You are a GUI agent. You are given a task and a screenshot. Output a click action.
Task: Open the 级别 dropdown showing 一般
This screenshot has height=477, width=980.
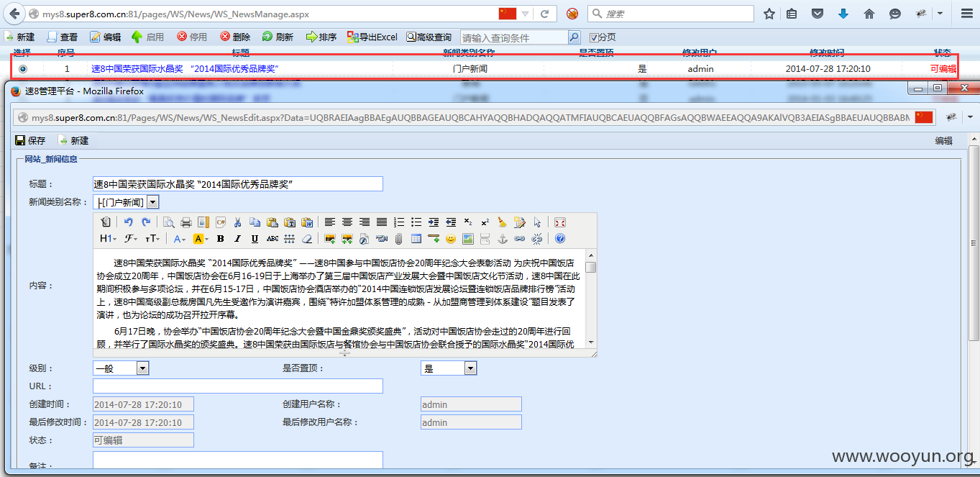[142, 368]
